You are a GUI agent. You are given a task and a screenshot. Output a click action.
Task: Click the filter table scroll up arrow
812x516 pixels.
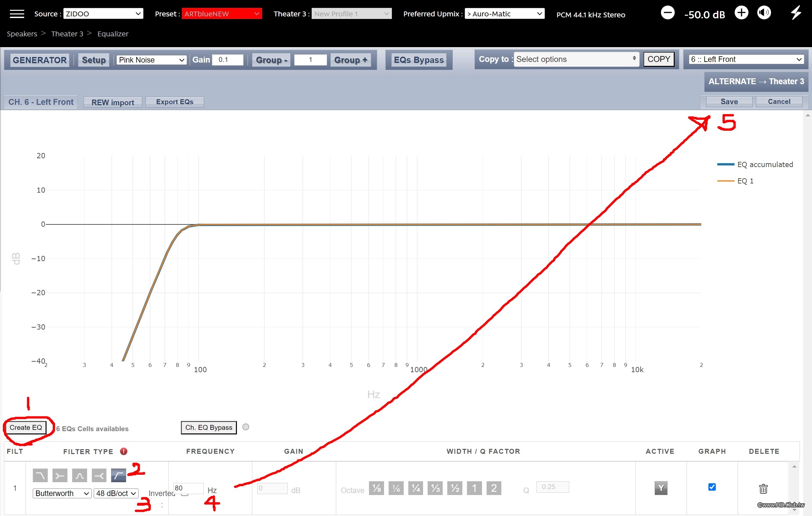[794, 467]
